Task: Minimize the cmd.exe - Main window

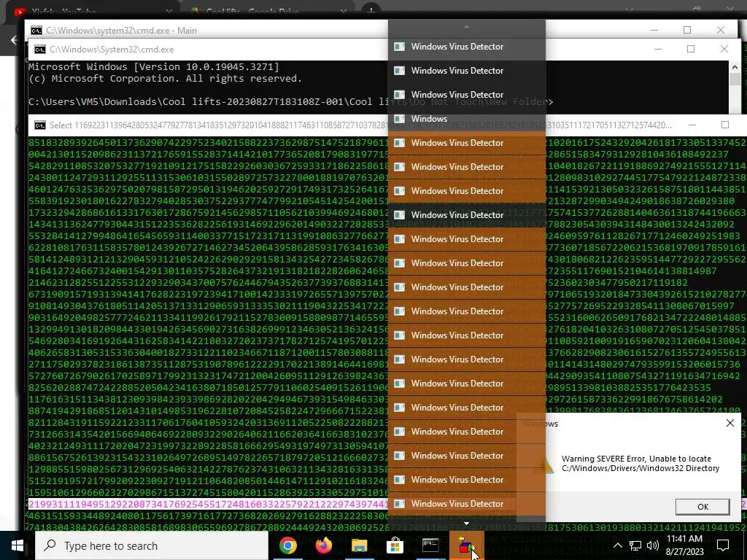Action: tap(654, 30)
